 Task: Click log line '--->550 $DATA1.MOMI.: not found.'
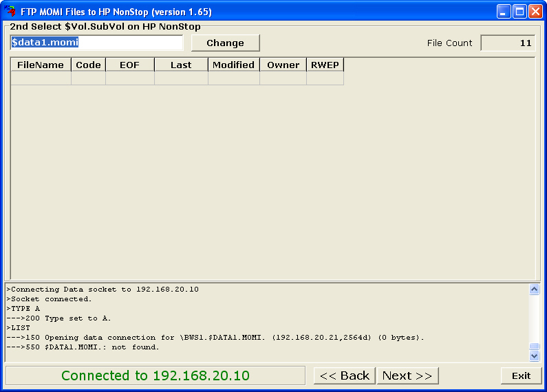(83, 347)
